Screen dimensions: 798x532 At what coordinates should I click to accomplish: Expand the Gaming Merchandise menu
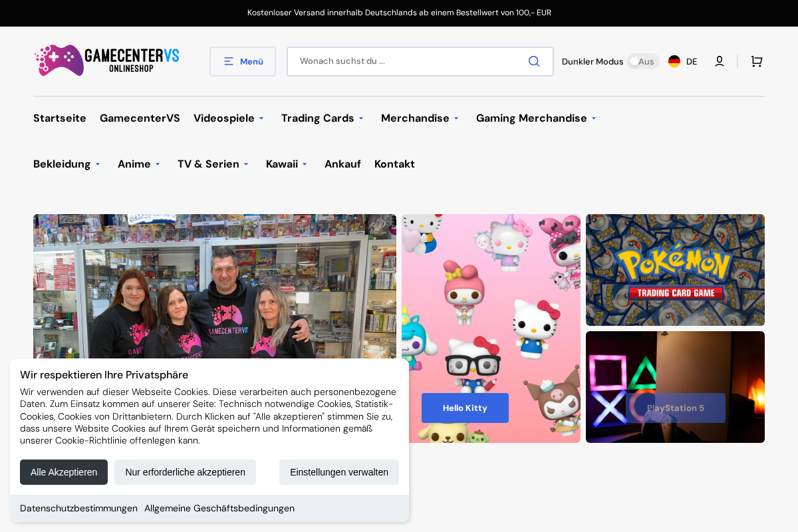(x=536, y=118)
